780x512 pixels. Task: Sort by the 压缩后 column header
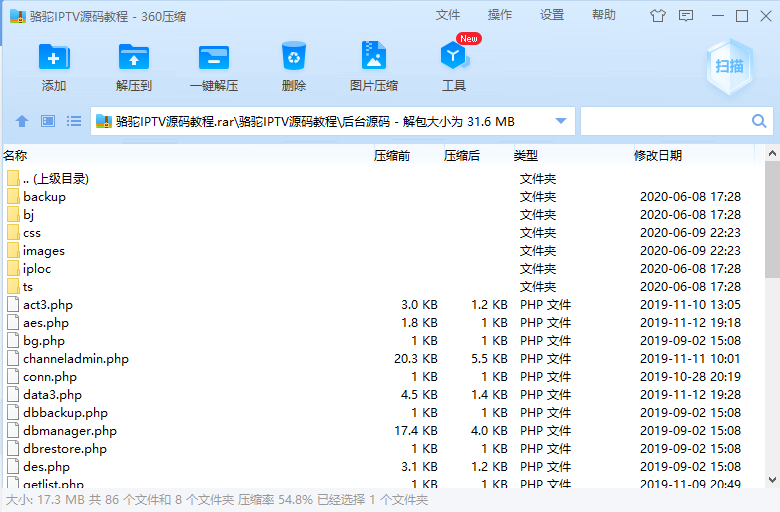(x=462, y=156)
